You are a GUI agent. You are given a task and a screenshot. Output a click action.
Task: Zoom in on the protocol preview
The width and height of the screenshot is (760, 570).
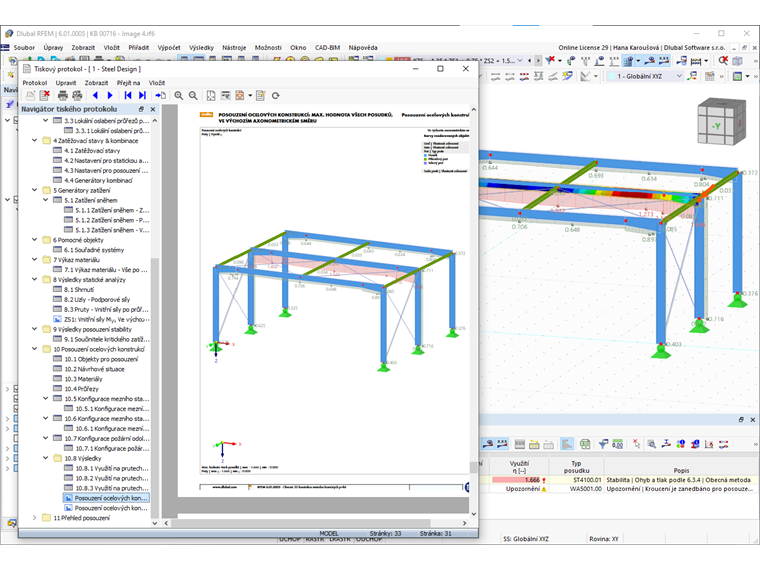[179, 95]
